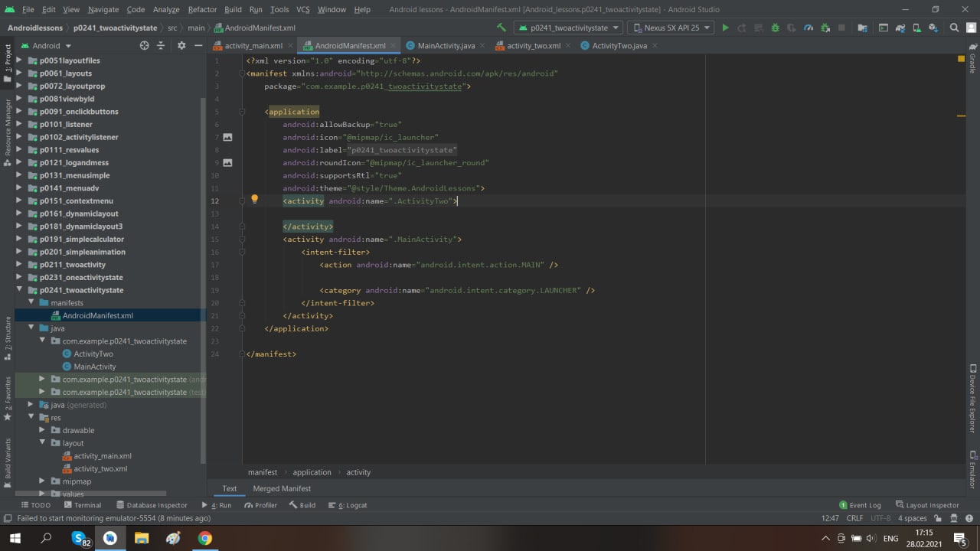Click the Search Everywhere magnifier icon
980x551 pixels.
click(x=954, y=28)
